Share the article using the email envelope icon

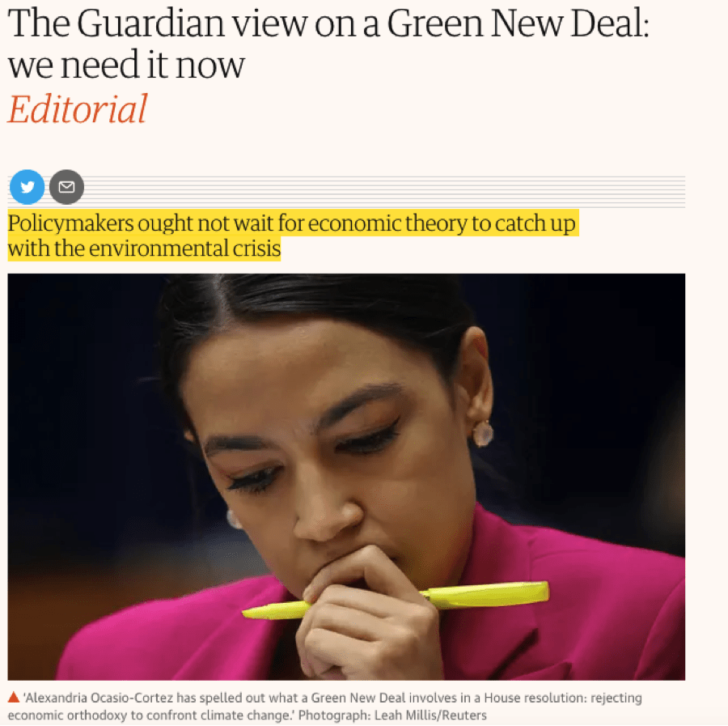pos(66,187)
